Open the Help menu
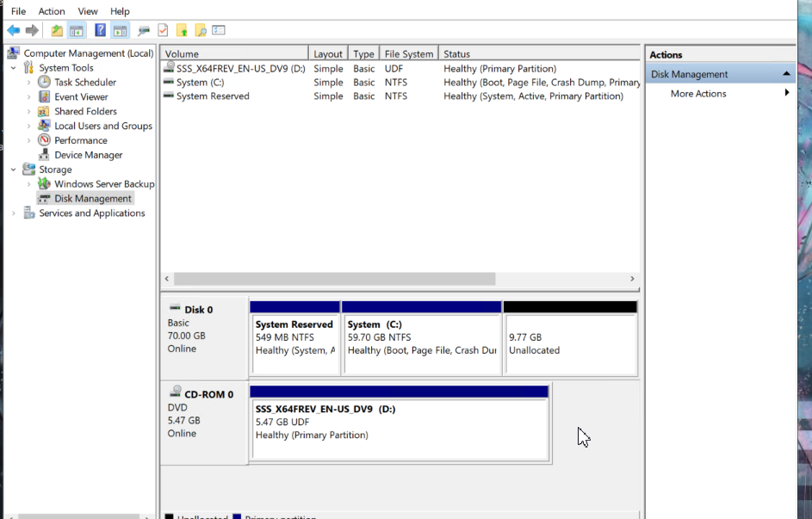Image resolution: width=812 pixels, height=519 pixels. (x=120, y=11)
